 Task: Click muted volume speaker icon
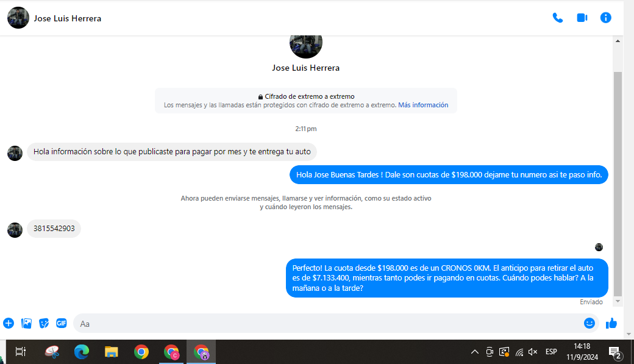tap(533, 352)
